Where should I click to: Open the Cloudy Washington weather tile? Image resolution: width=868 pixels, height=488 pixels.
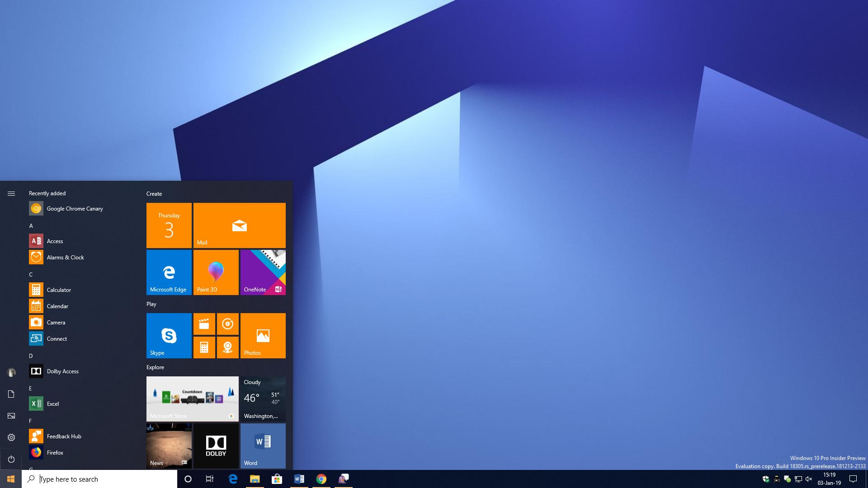tap(263, 399)
